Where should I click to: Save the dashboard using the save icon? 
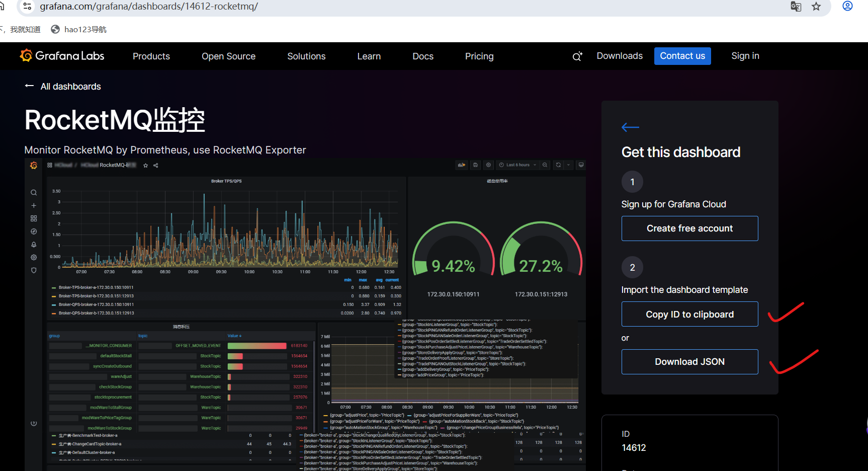pos(476,165)
